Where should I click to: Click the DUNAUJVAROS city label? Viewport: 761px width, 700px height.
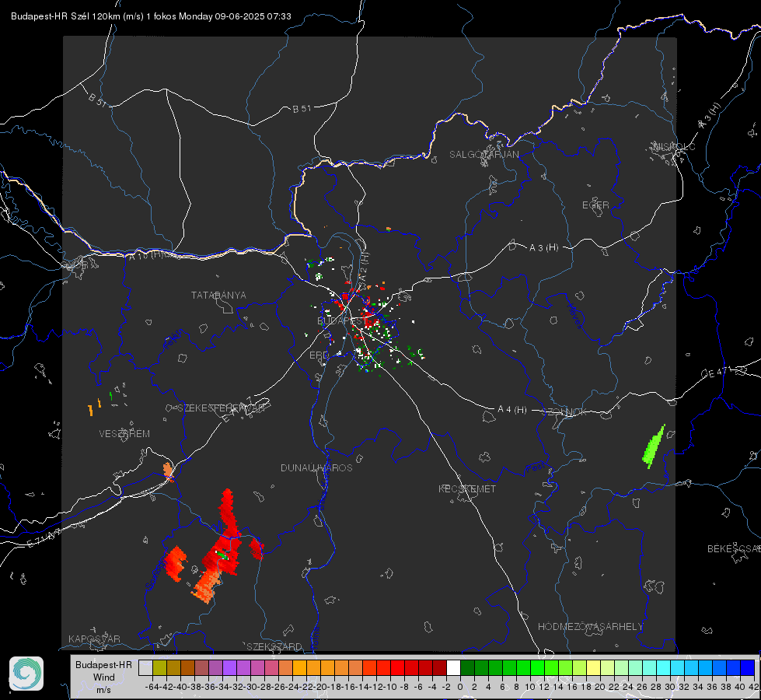point(316,467)
